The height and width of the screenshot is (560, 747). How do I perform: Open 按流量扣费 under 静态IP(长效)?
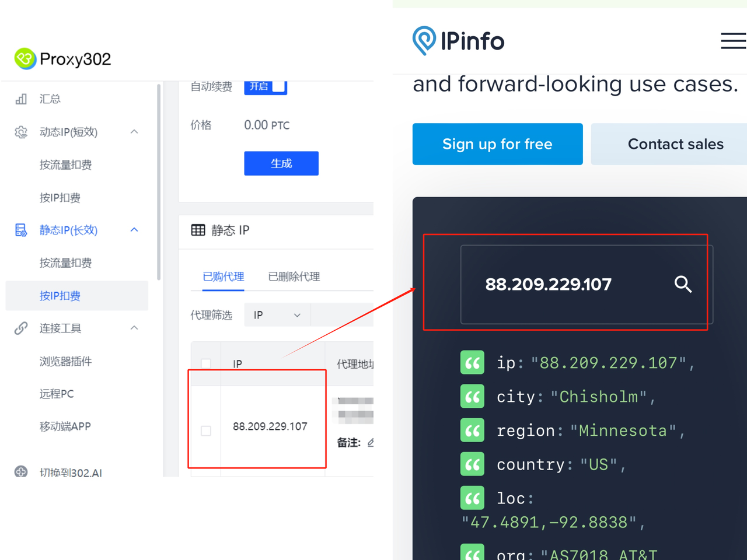[x=65, y=262]
